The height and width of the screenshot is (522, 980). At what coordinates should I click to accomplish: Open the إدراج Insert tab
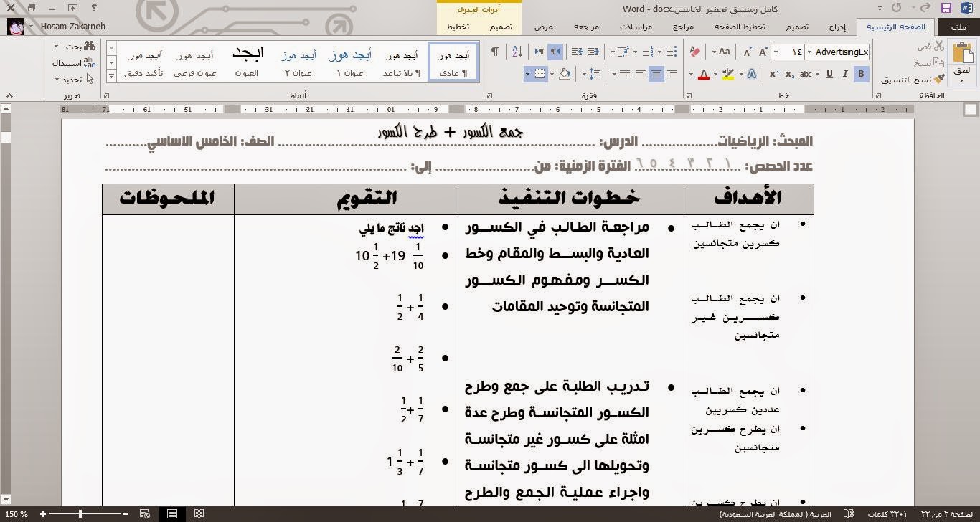tap(837, 27)
